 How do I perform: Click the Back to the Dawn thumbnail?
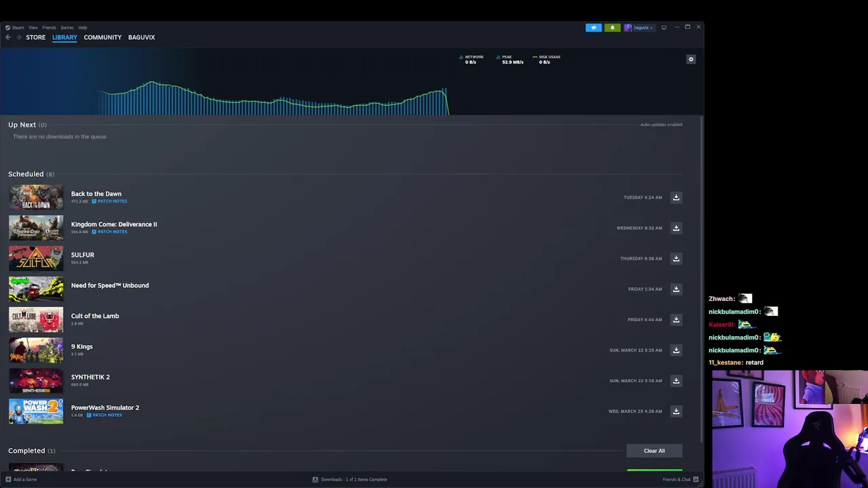pyautogui.click(x=36, y=197)
